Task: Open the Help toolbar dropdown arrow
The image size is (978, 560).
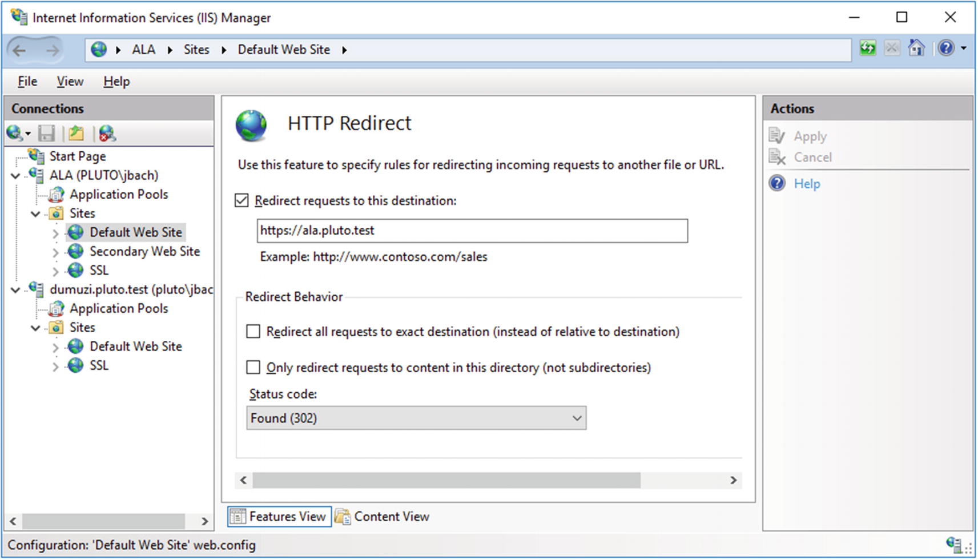Action: click(964, 48)
